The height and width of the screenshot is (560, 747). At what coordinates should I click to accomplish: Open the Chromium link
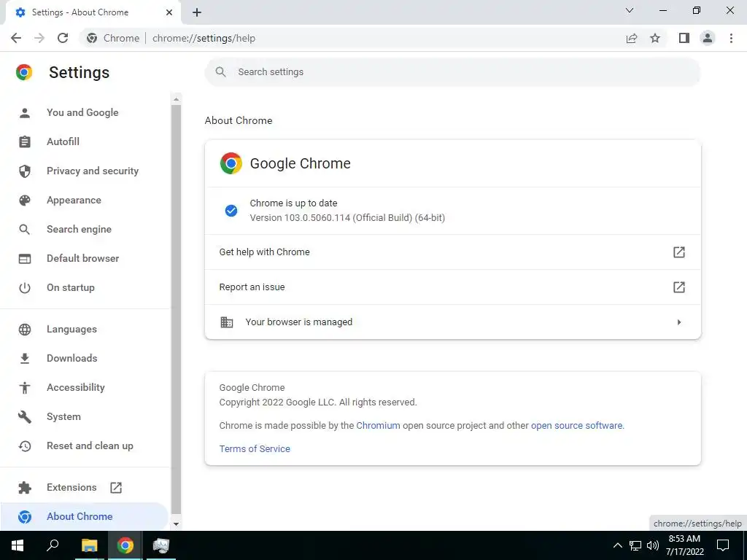[x=378, y=426]
